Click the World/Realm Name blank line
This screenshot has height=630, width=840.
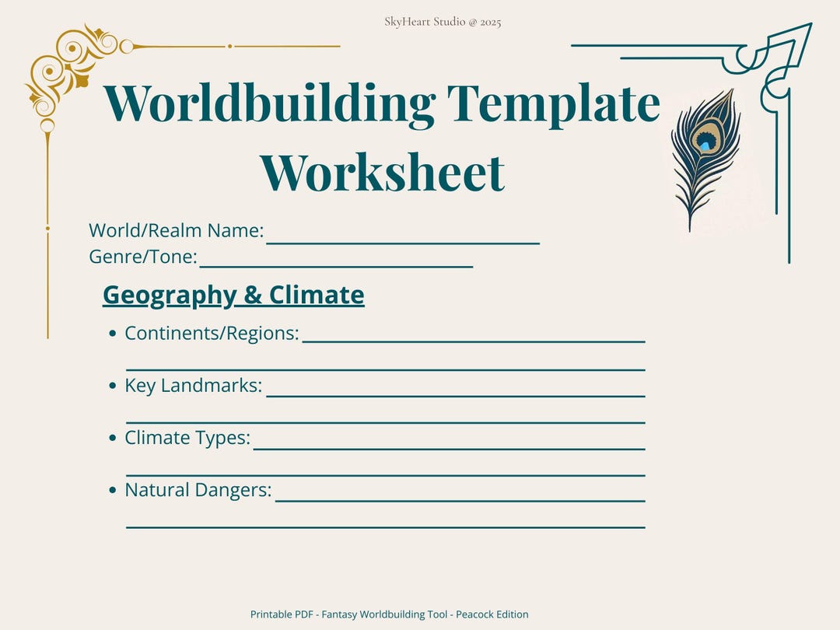(x=403, y=243)
